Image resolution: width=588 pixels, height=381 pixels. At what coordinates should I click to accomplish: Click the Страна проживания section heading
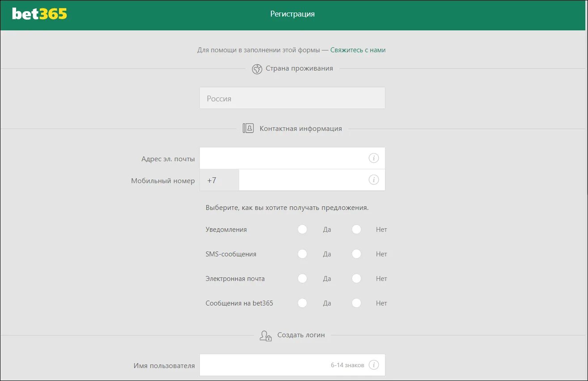click(299, 68)
